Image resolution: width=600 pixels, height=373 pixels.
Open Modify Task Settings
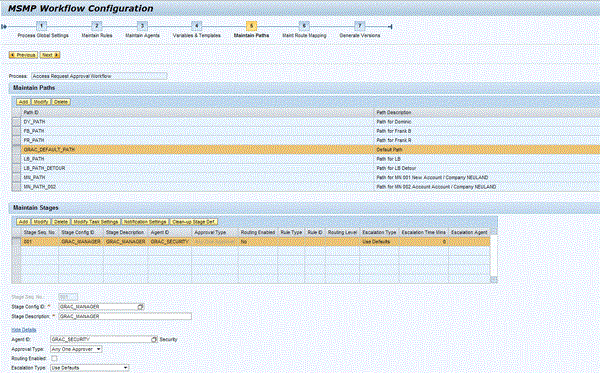[96, 222]
